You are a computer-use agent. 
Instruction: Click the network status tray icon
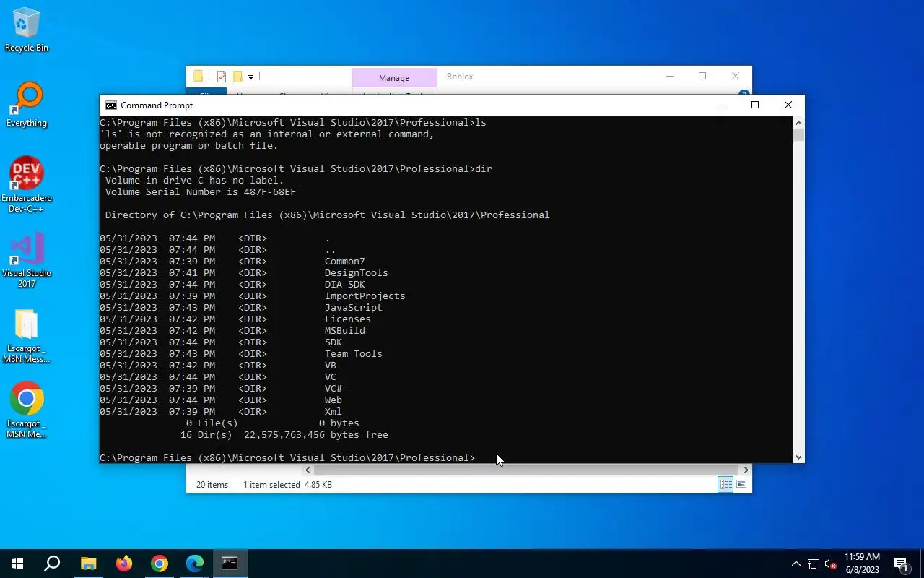pyautogui.click(x=814, y=564)
